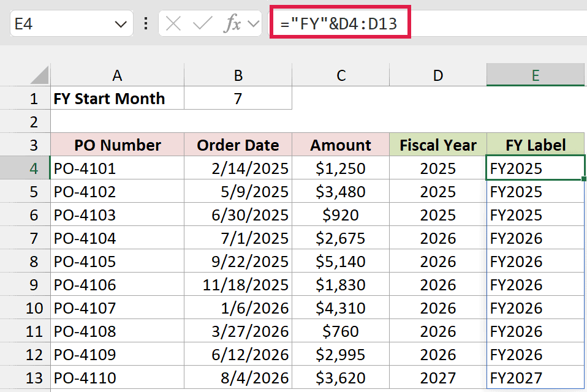The height and width of the screenshot is (392, 587).
Task: Click amount $2,675
Action: click(341, 238)
